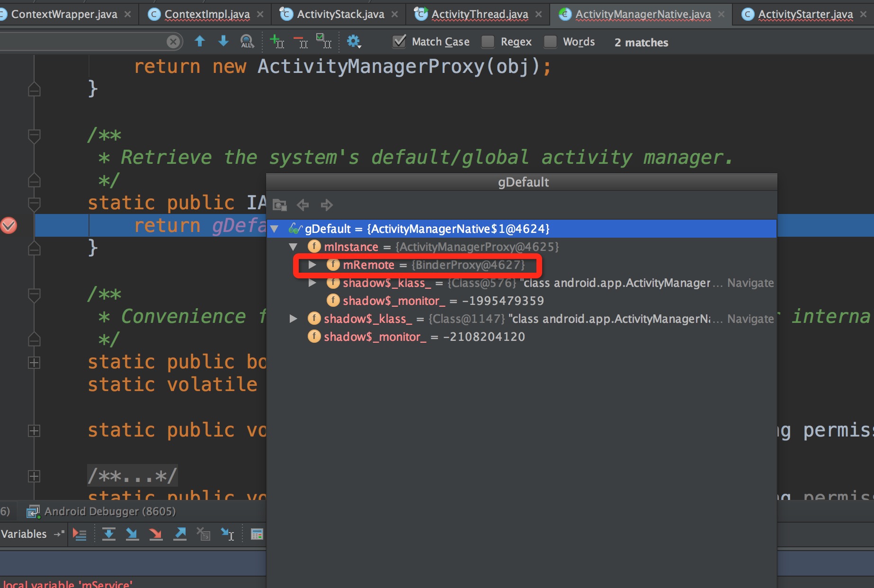Collapse the mInstance tree node
The height and width of the screenshot is (588, 874).
(x=293, y=247)
